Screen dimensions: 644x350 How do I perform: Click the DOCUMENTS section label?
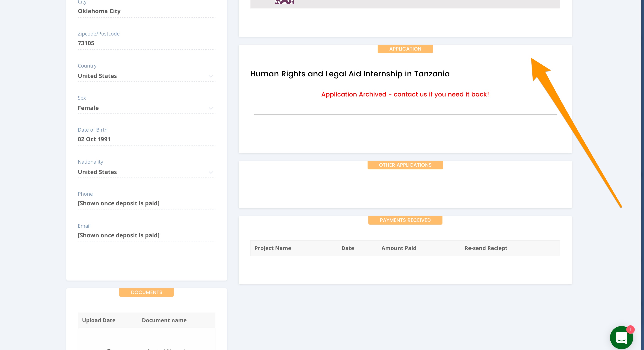point(146,292)
